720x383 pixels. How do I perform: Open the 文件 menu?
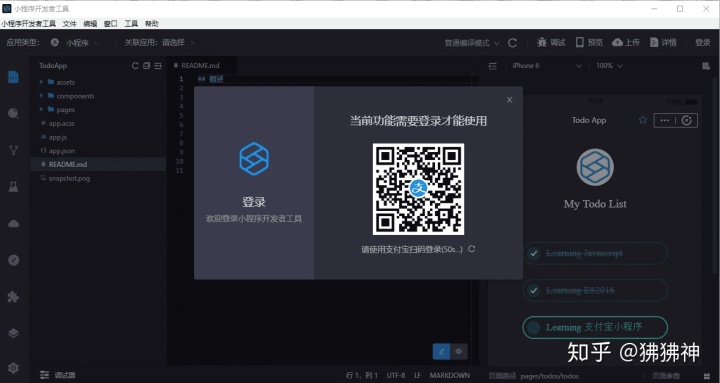pos(69,23)
